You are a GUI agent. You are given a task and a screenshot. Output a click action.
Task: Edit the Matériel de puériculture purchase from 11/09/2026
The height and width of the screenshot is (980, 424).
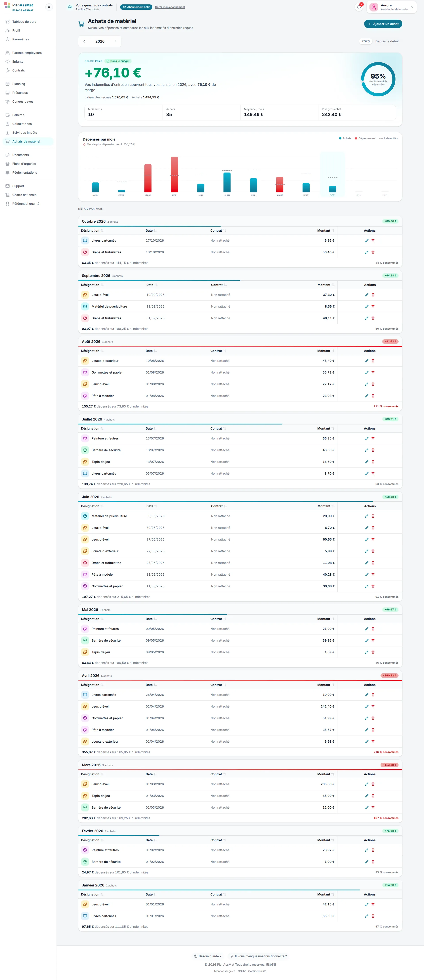367,307
